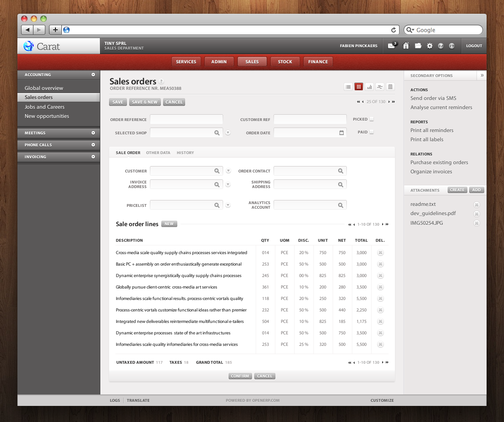
Task: Expand the Accounting sidebar section
Action: coord(93,75)
